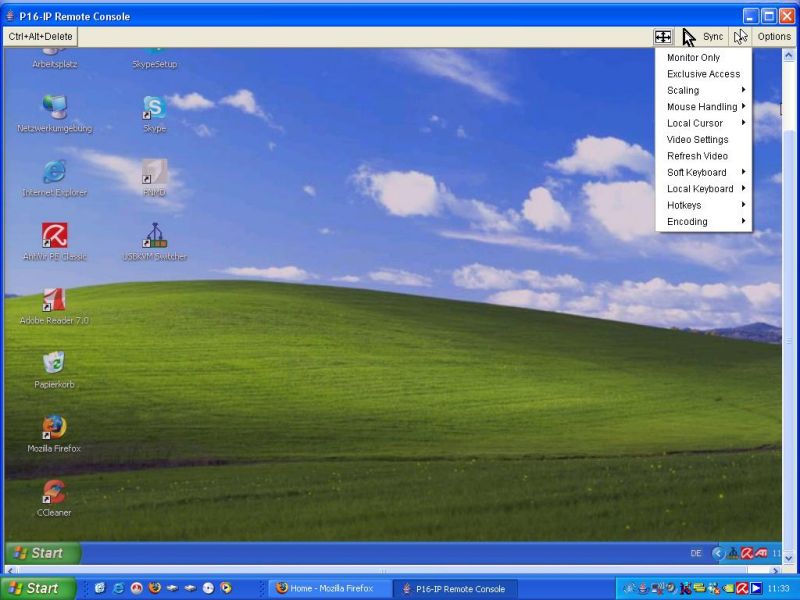Click the DE language indicator in remote taskbar
This screenshot has width=800, height=600.
696,553
